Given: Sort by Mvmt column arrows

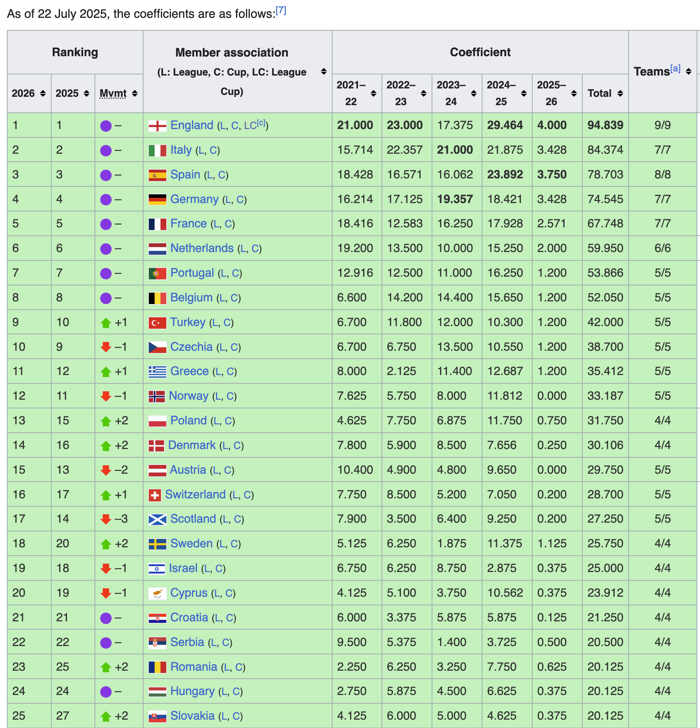Looking at the screenshot, I should pyautogui.click(x=135, y=93).
